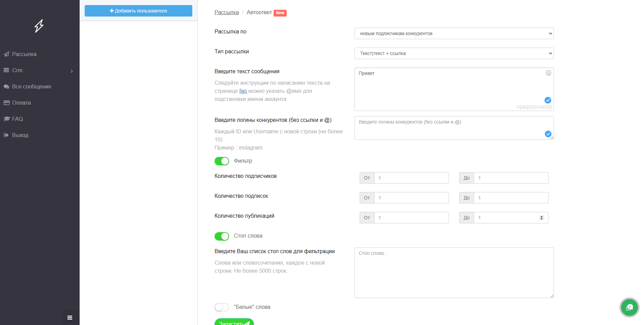Viewport: 644px width, 325px height.
Task: Click the Рассылка breadcrumb link
Action: (227, 12)
